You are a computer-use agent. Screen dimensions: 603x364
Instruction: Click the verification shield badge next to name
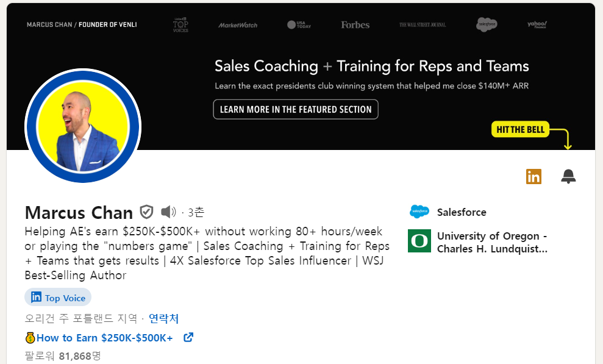pos(146,212)
